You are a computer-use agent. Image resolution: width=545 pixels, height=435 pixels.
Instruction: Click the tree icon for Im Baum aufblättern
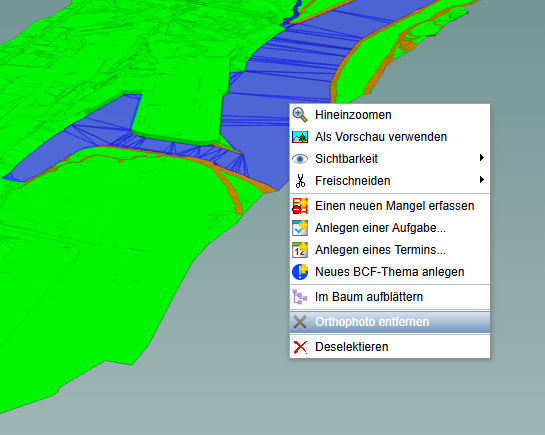coord(300,297)
